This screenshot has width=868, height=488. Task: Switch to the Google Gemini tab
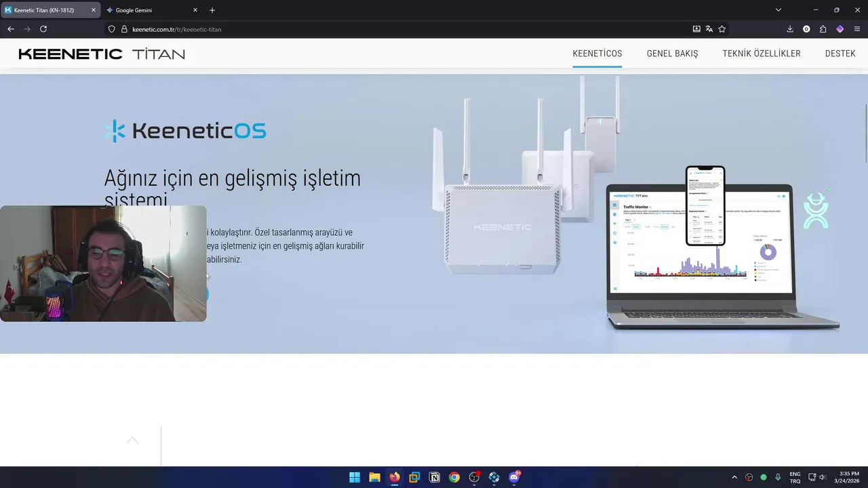(153, 10)
